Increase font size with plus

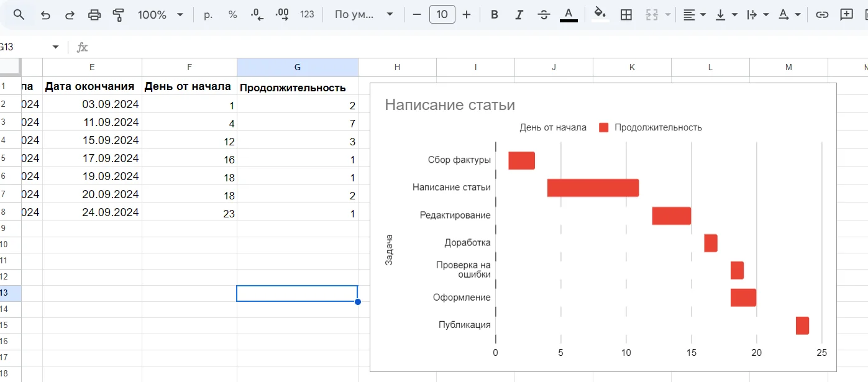tap(467, 15)
